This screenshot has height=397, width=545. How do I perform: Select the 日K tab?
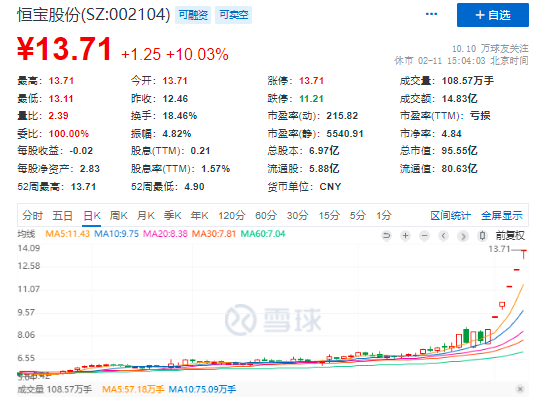[x=92, y=216]
